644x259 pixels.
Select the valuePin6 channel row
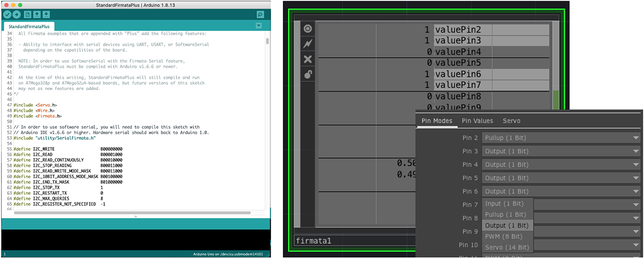433,74
